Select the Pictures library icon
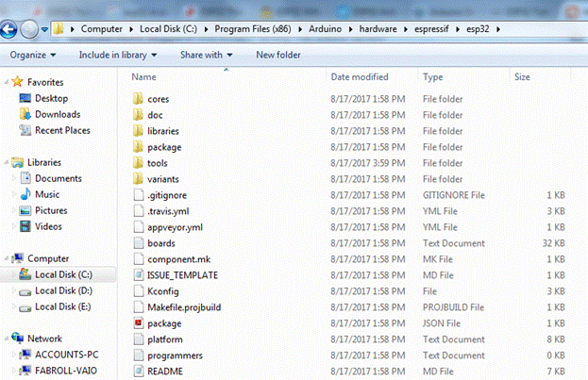 coord(25,210)
